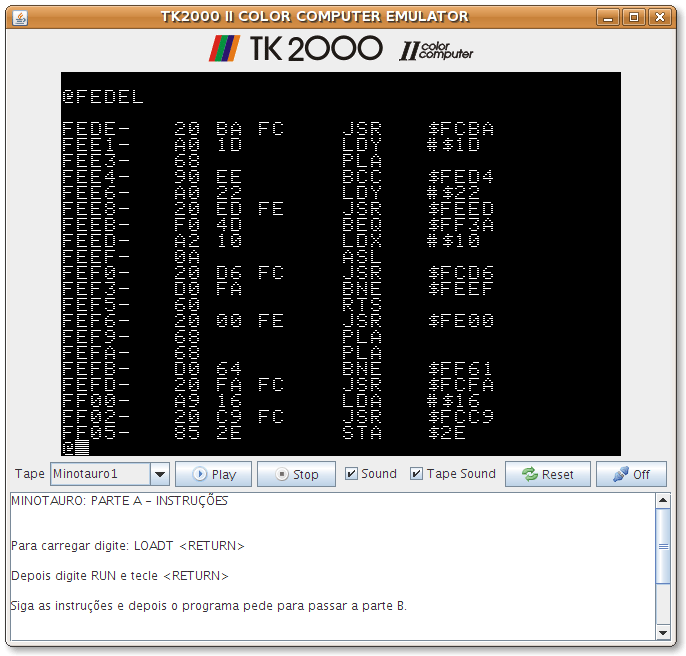Click disassembly line FEE4- BCC $FED4
The width and height of the screenshot is (686, 656).
pos(278,177)
